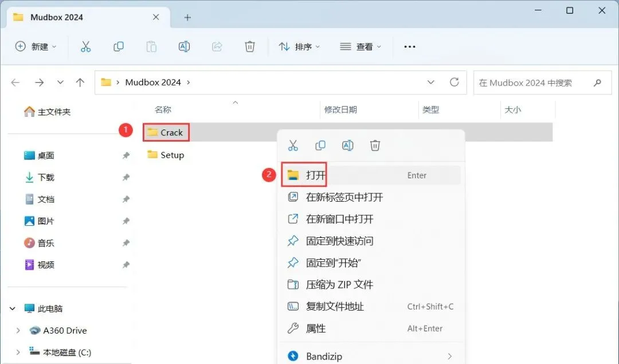Open 音乐 (Music) in sidebar
The width and height of the screenshot is (619, 364).
tap(39, 243)
